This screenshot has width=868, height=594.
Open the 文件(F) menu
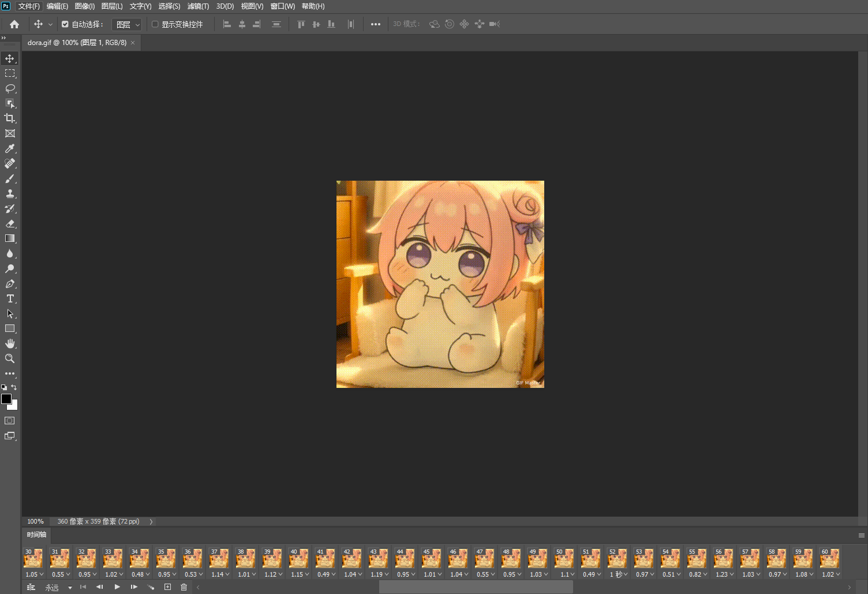29,6
